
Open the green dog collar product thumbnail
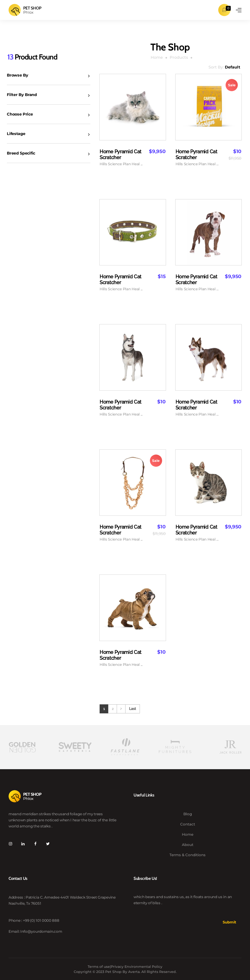tap(133, 232)
